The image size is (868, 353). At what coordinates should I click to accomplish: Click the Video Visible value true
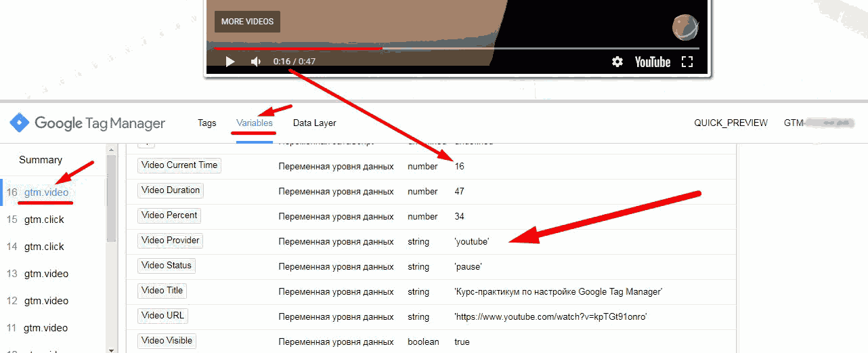(462, 342)
